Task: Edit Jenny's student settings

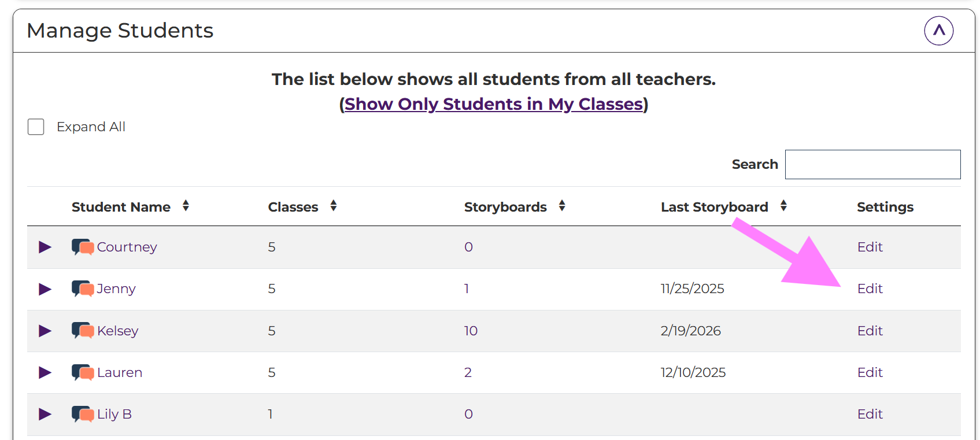Action: tap(870, 289)
